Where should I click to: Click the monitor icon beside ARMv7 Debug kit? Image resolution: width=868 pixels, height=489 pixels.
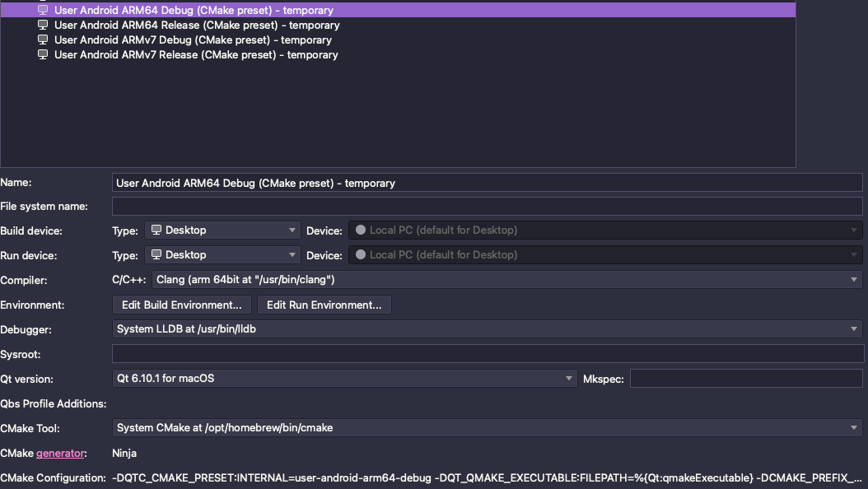point(42,40)
